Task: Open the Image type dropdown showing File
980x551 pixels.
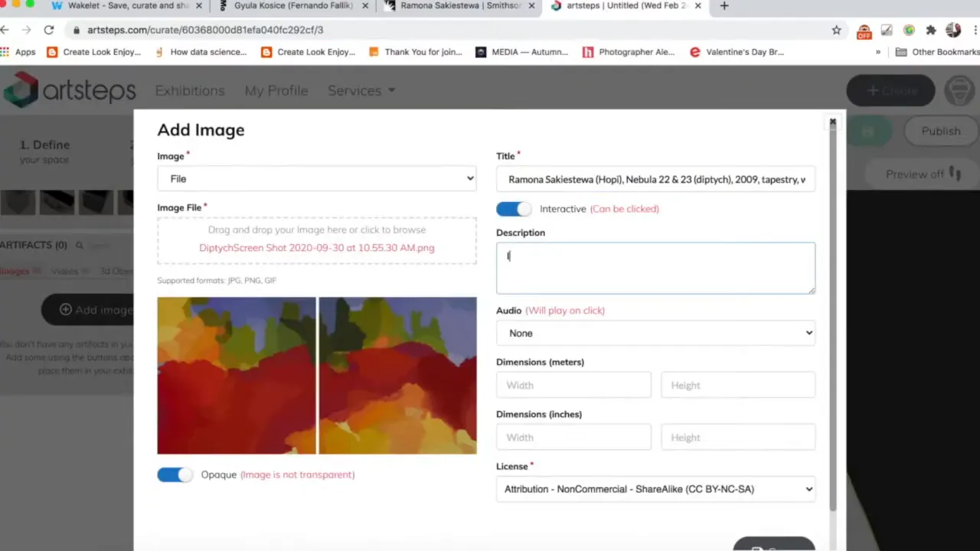Action: pyautogui.click(x=317, y=178)
